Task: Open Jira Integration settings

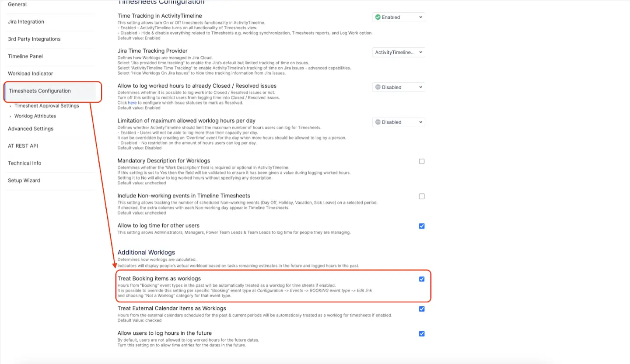Action: 26,21
